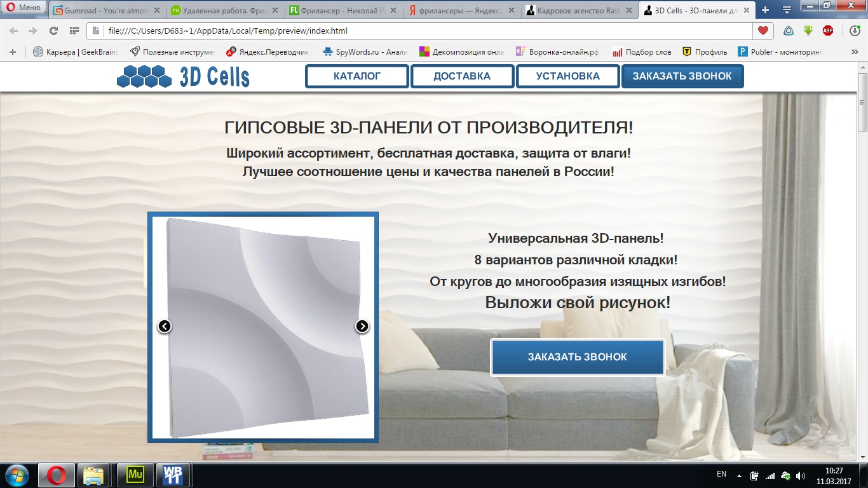This screenshot has width=868, height=488.
Task: Click the plus icon in bookmarks bar
Action: (12, 52)
